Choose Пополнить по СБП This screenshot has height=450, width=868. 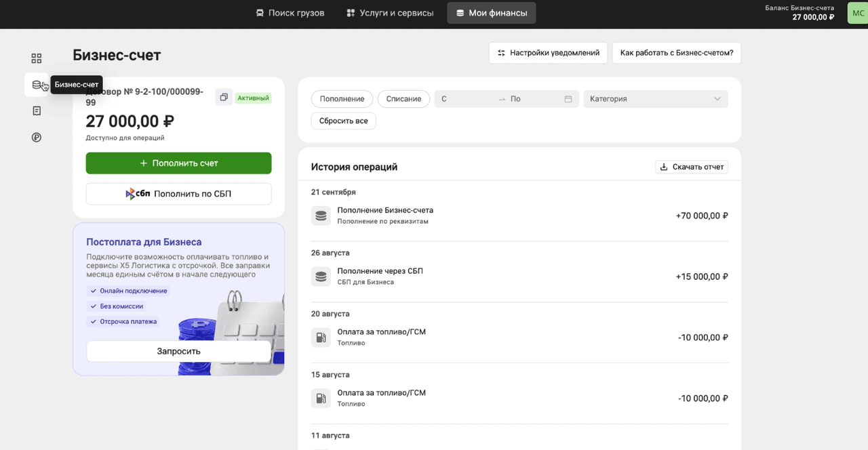point(178,194)
